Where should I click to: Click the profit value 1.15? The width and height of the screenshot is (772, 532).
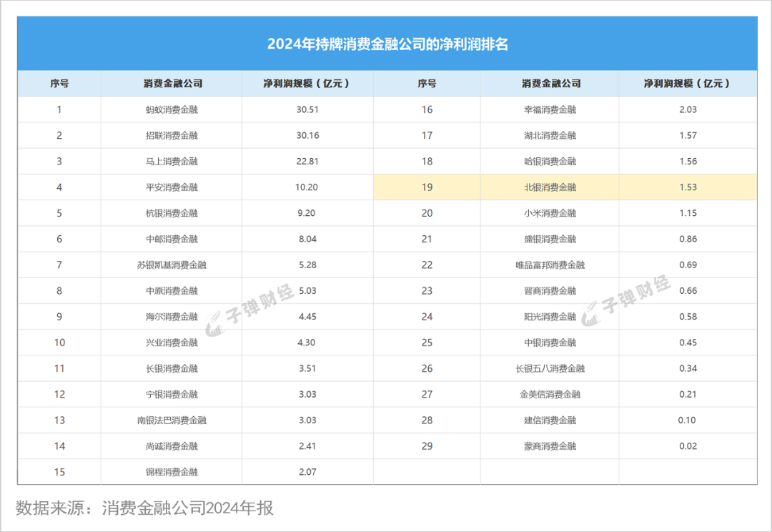point(688,213)
